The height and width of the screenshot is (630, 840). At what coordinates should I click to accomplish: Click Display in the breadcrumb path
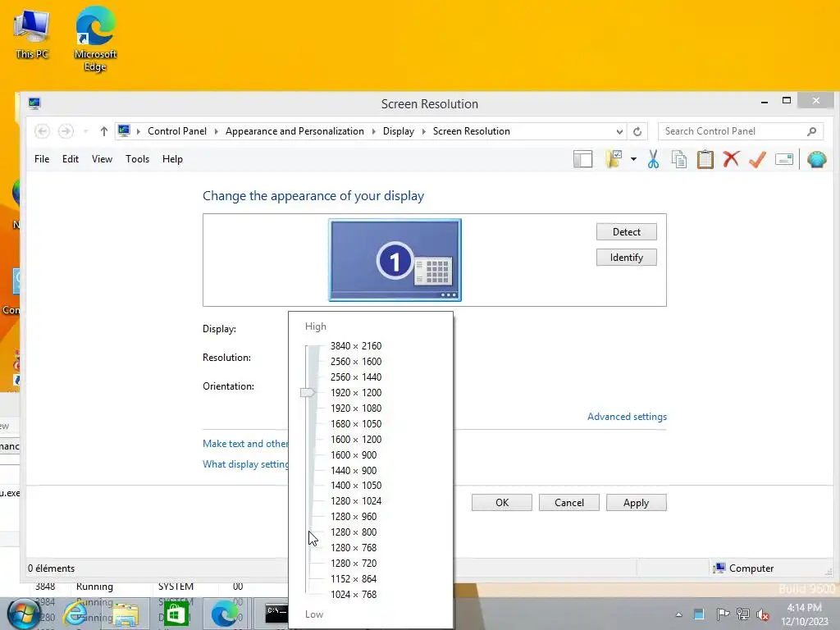coord(399,131)
